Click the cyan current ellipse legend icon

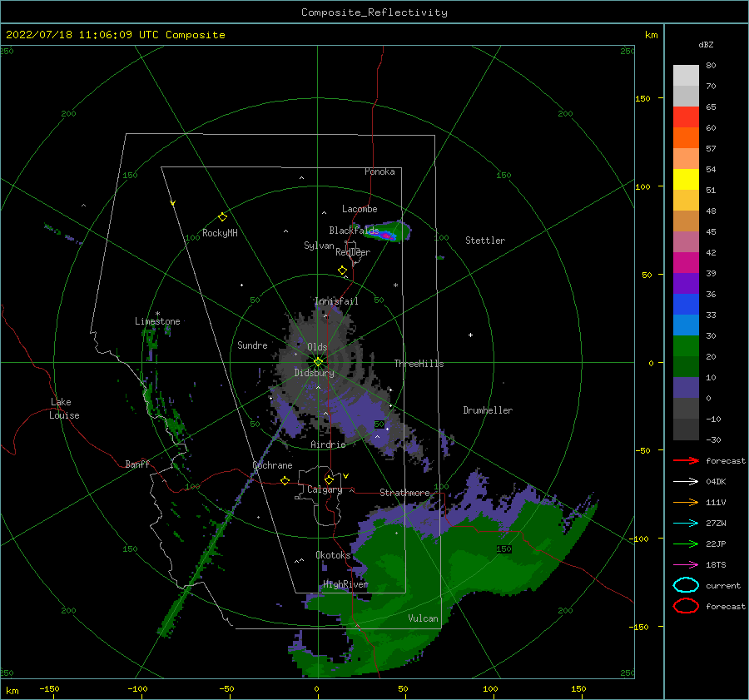coord(686,585)
